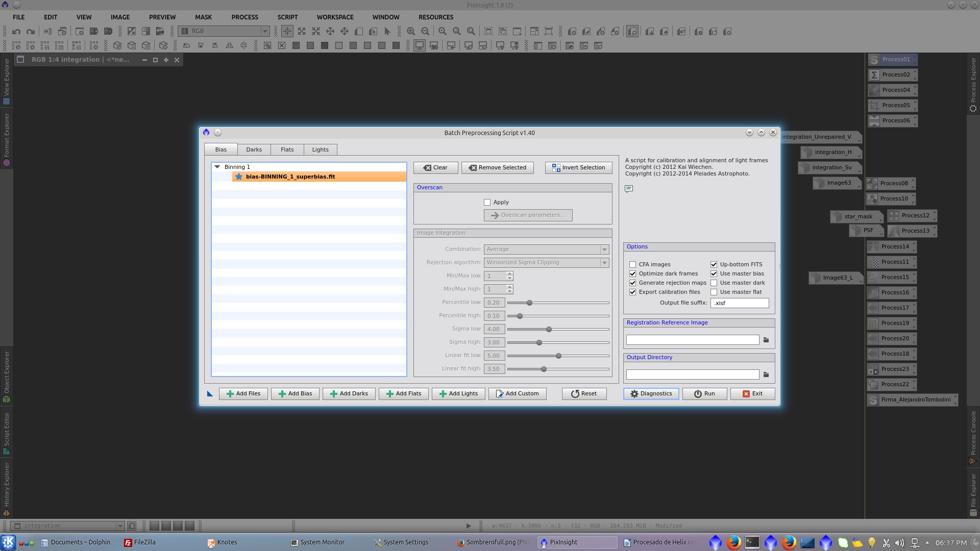Enable the CFA images checkbox
Image resolution: width=980 pixels, height=551 pixels.
point(632,264)
